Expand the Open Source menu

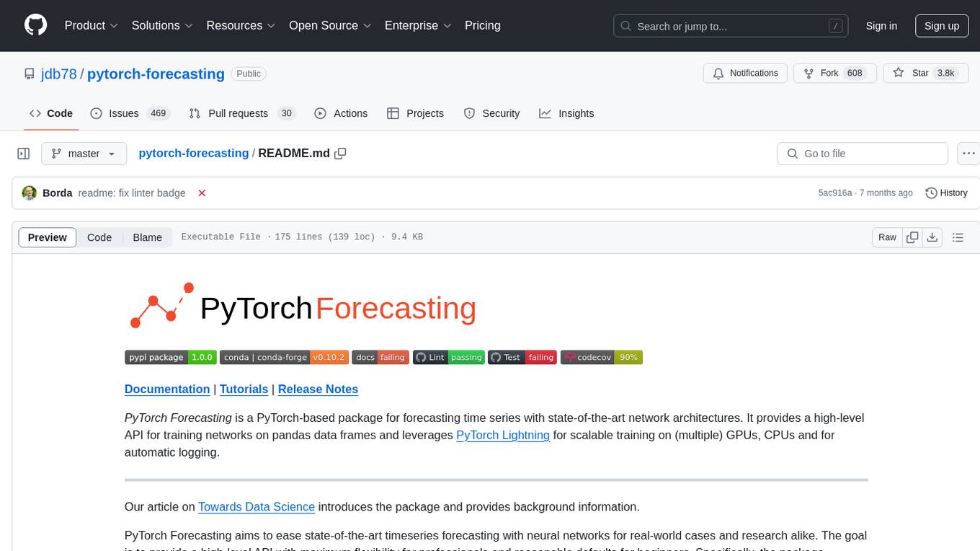point(330,25)
